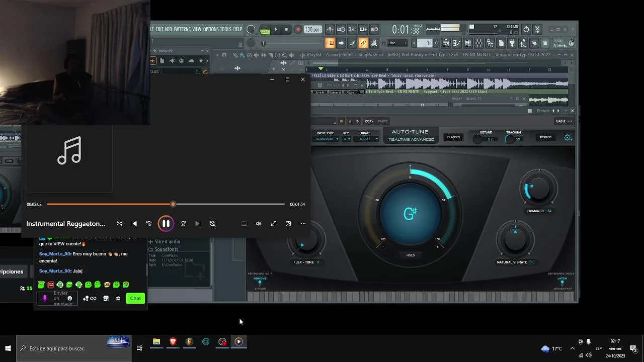Image resolution: width=644 pixels, height=362 pixels.
Task: Toggle repeat mode in media player
Action: click(x=212, y=224)
